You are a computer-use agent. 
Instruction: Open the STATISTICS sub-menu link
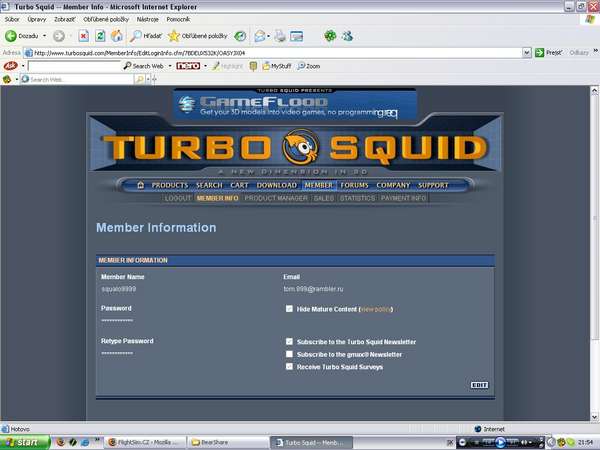pos(357,198)
